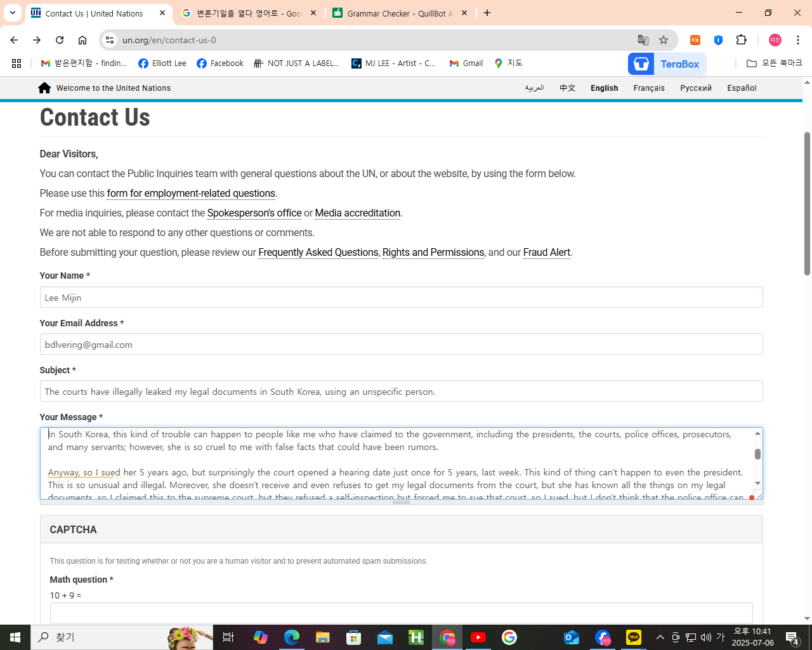
Task: Click the TeraBox extension button
Action: coord(667,64)
